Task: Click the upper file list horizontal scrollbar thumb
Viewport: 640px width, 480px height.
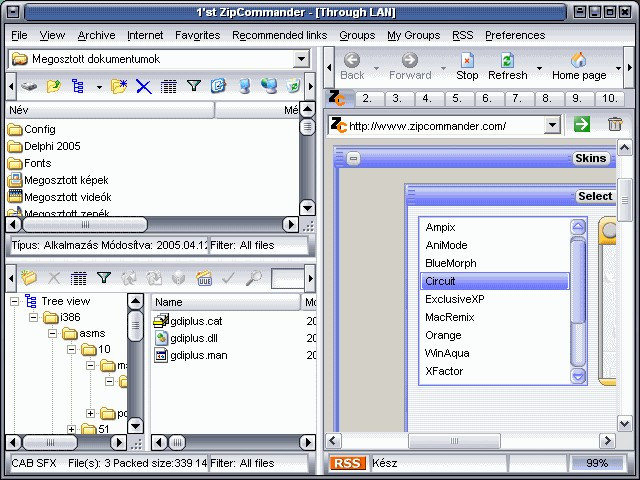Action: (x=85, y=224)
